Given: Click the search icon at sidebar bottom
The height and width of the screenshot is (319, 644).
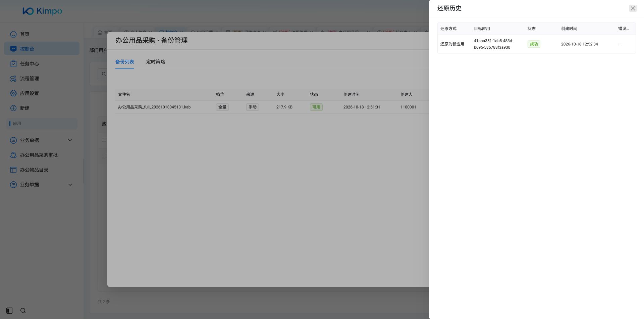Looking at the screenshot, I should coord(23,311).
